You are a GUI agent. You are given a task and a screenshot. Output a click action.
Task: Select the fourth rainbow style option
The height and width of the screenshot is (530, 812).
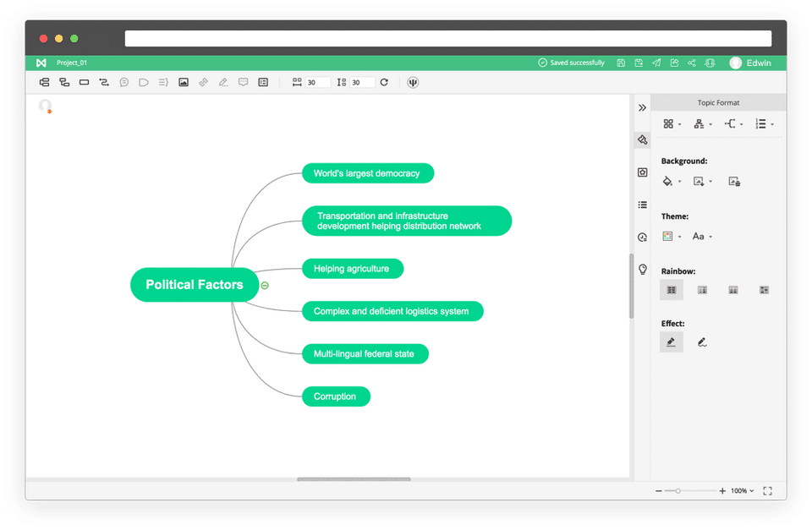[765, 290]
